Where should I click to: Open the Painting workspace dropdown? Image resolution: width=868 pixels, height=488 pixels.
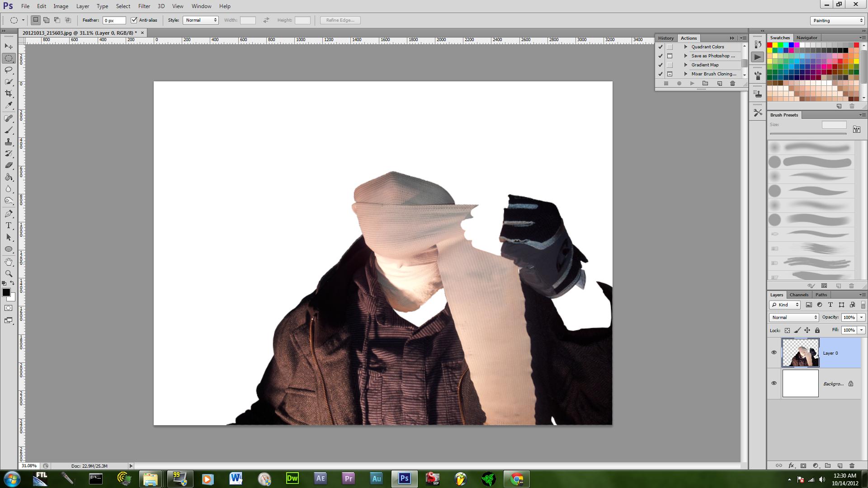(x=837, y=20)
